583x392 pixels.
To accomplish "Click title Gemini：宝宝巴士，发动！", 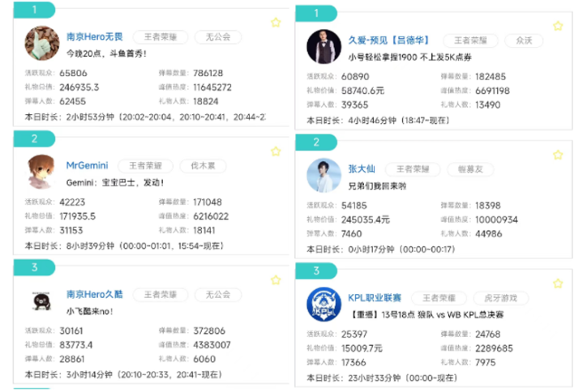I will click(115, 183).
